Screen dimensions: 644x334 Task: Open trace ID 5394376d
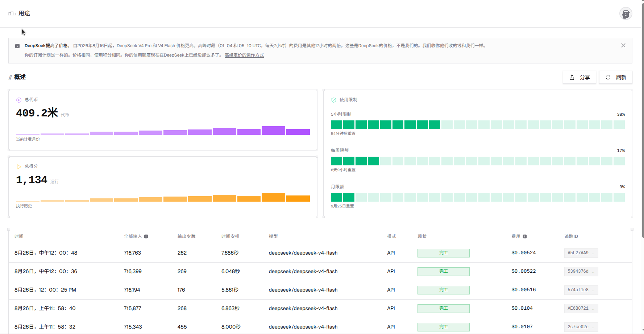point(581,271)
